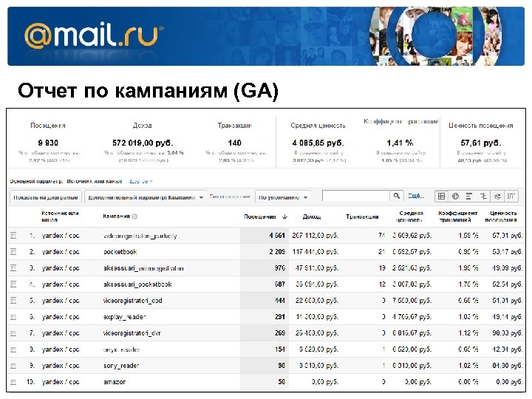This screenshot has width=532, height=399.
Task: Switch to pie chart percentage view
Action: (455, 197)
